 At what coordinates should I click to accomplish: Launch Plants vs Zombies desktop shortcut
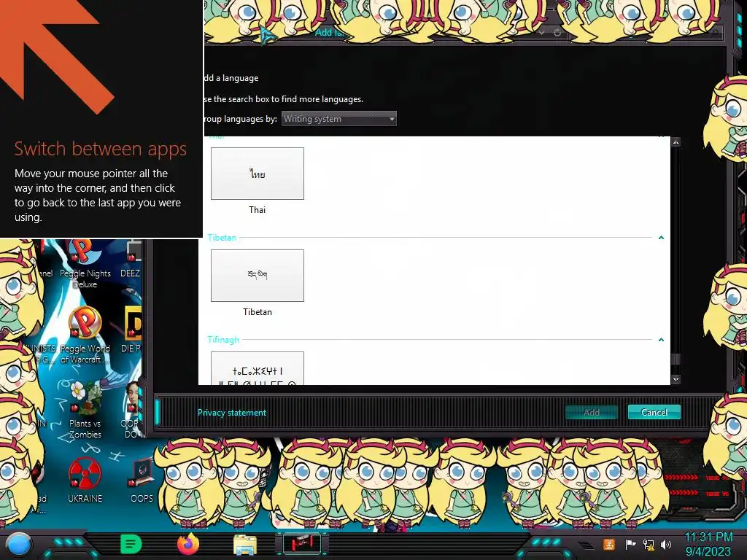point(85,410)
